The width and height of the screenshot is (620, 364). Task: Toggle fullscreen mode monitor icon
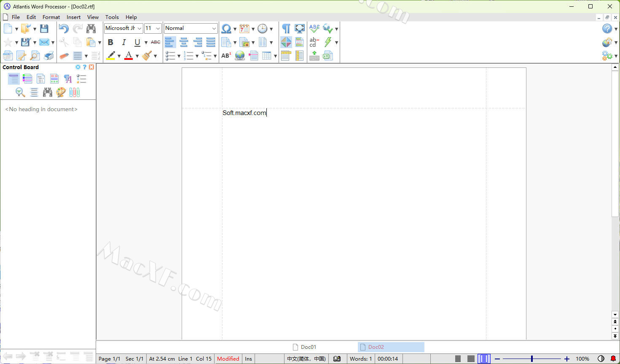pyautogui.click(x=300, y=29)
